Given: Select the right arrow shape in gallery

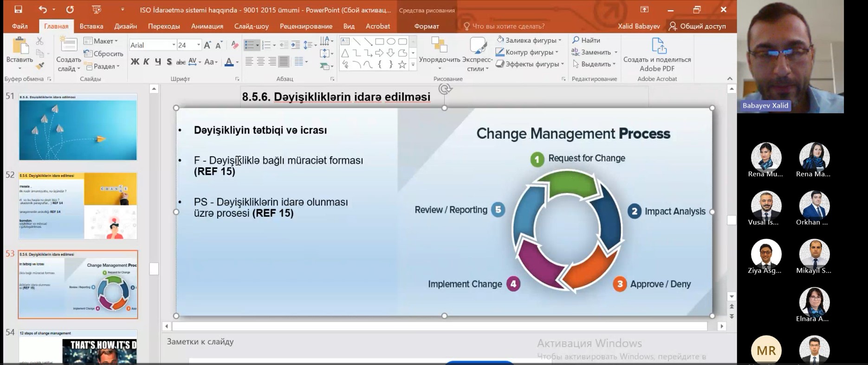Looking at the screenshot, I should click(x=379, y=53).
